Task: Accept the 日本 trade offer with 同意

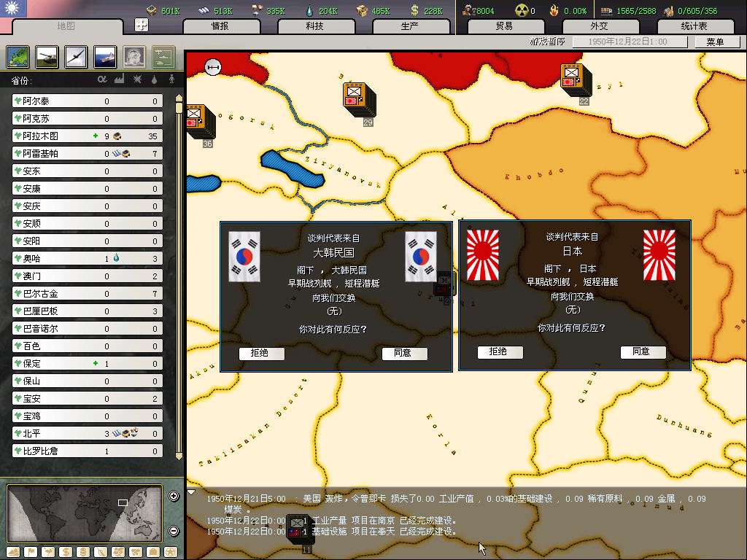Action: (x=642, y=352)
